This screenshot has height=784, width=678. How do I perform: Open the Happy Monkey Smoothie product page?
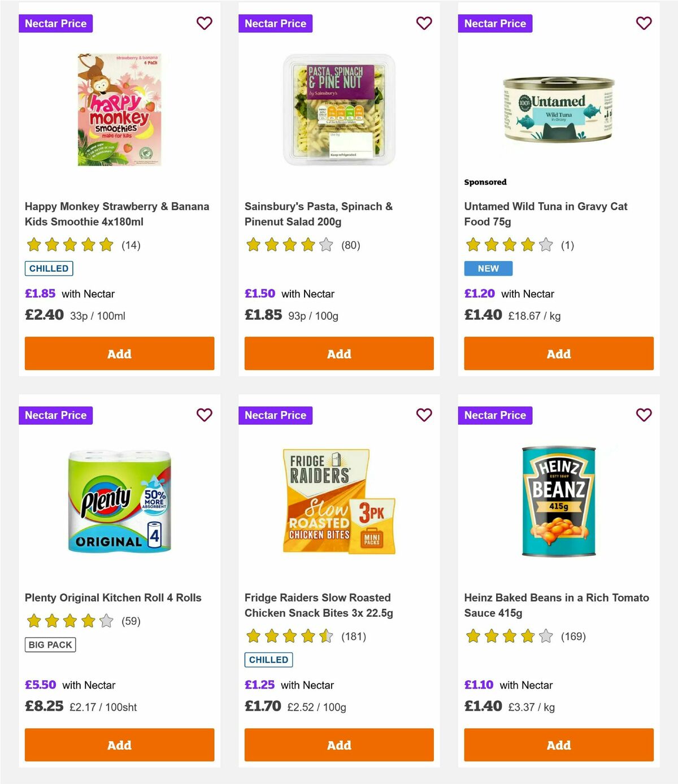tap(117, 214)
